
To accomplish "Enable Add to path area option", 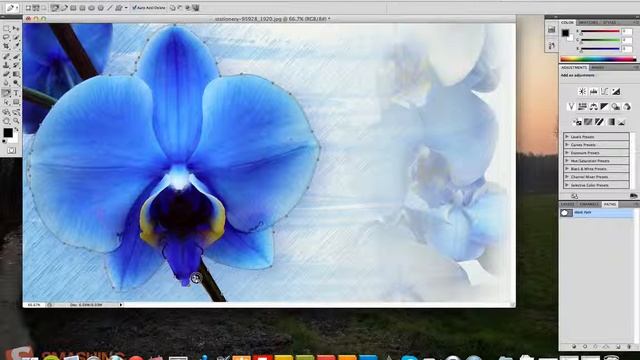I will click(173, 8).
